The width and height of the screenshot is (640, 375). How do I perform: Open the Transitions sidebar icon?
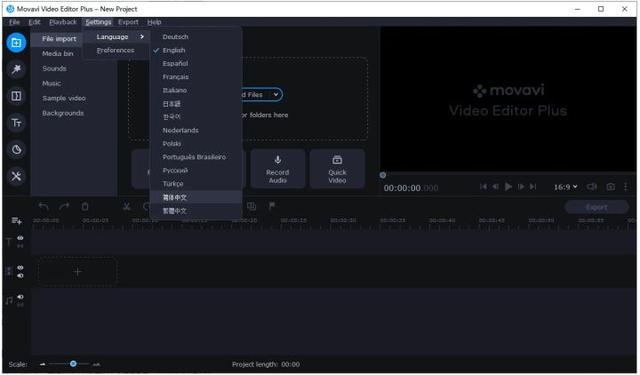tap(16, 96)
